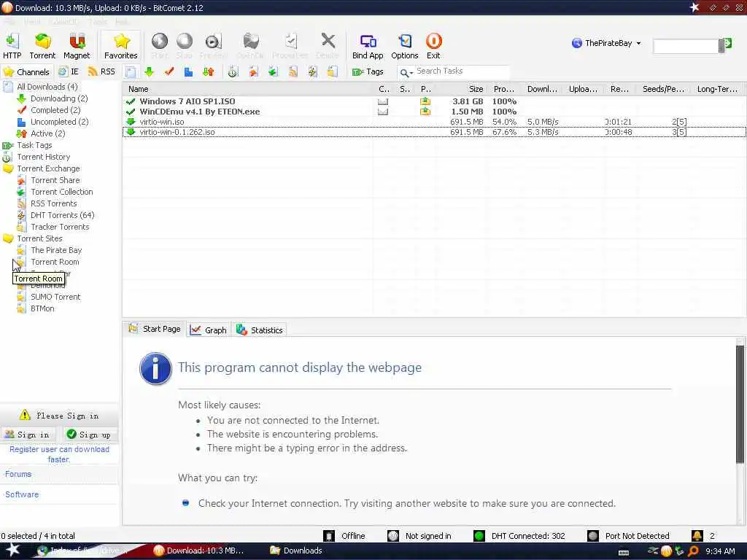This screenshot has height=560, width=747.
Task: Open the Graph tab
Action: click(209, 330)
